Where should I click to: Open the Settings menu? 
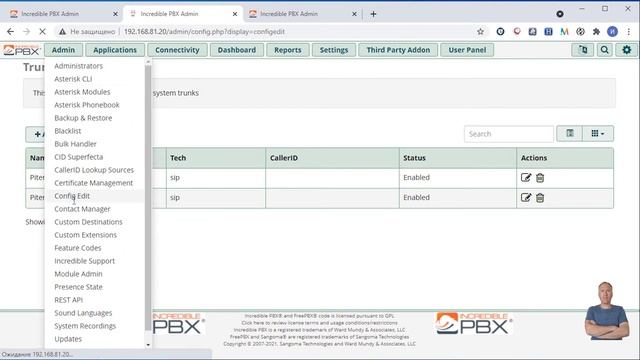[x=334, y=50]
